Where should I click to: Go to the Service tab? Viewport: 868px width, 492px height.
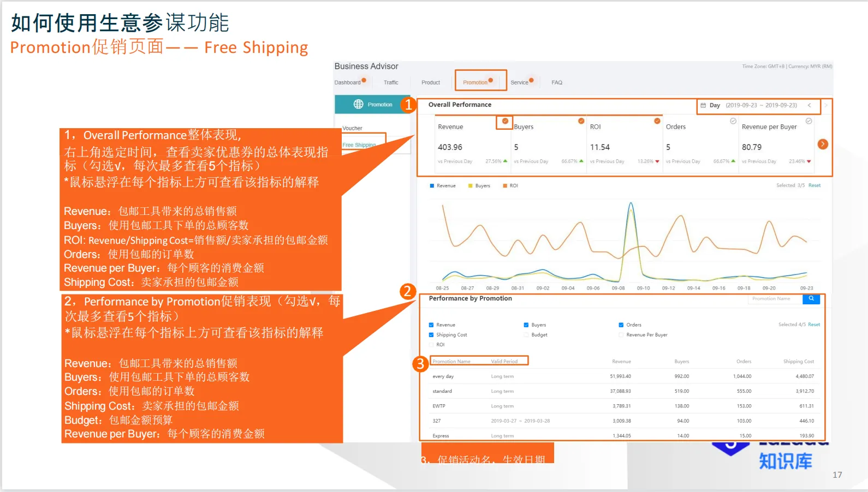click(519, 83)
